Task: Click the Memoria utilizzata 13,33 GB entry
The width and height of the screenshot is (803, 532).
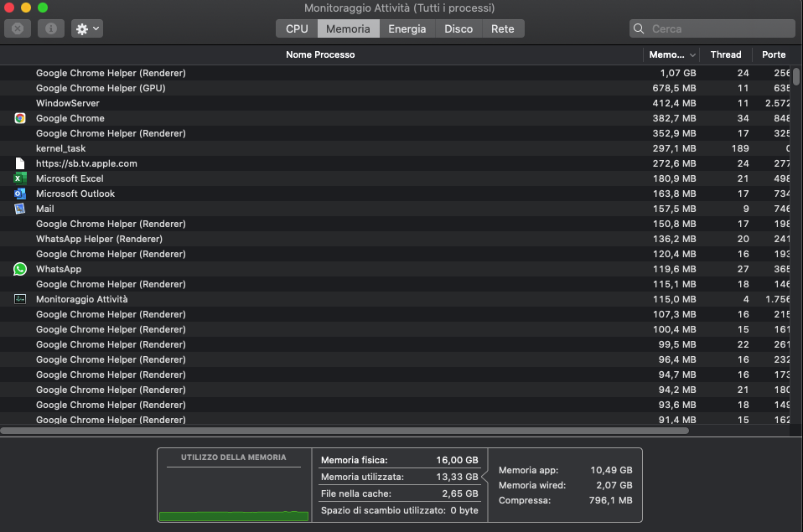Action: point(400,477)
